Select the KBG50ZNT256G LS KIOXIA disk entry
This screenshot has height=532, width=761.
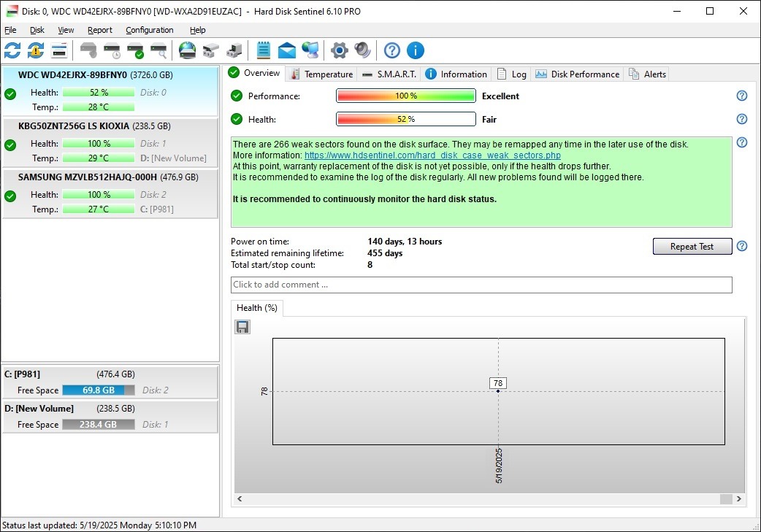click(x=110, y=142)
